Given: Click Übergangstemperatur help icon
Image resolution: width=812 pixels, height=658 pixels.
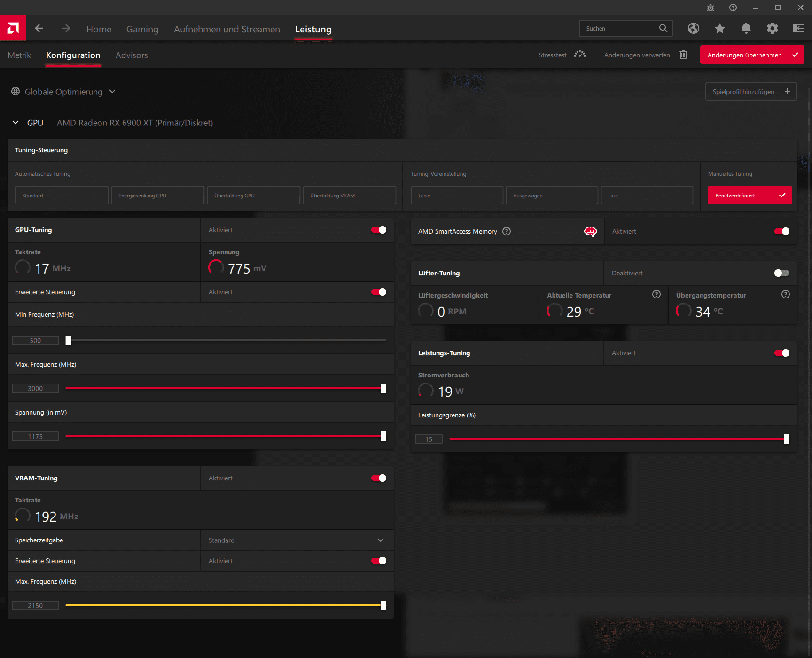Looking at the screenshot, I should [786, 294].
